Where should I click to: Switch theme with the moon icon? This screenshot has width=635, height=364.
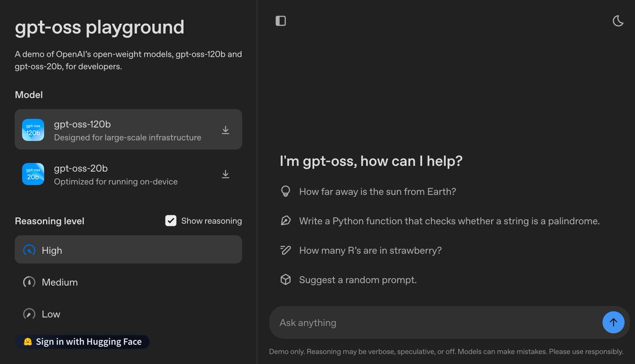pos(618,21)
